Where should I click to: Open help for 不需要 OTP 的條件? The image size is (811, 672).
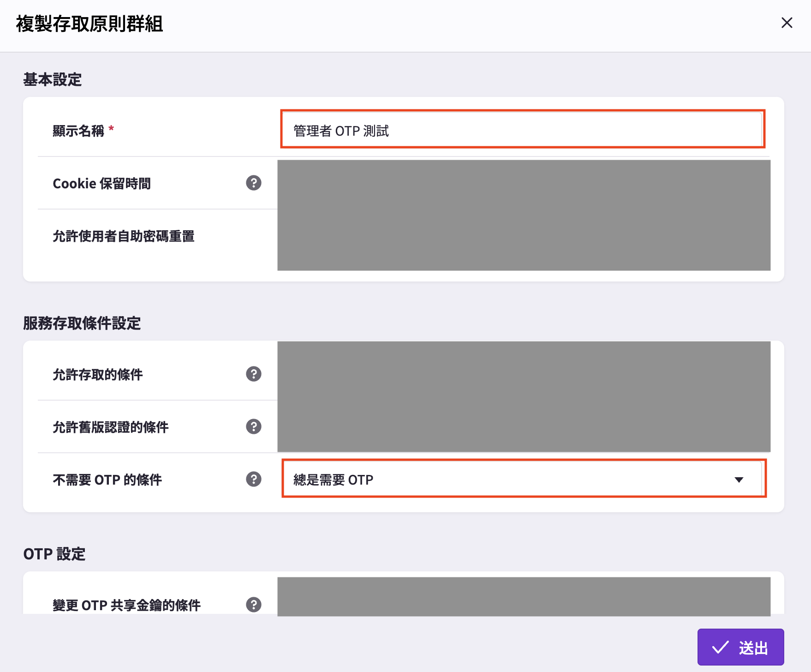click(253, 479)
